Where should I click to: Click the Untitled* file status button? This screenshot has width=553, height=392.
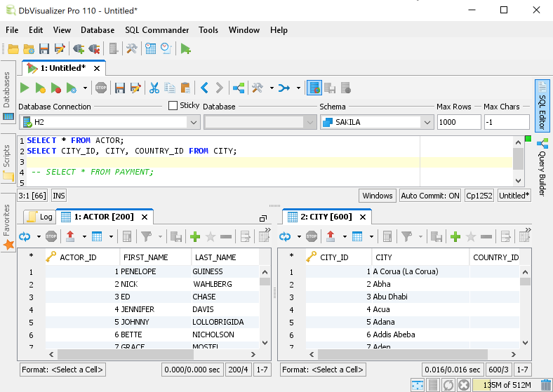pyautogui.click(x=514, y=196)
